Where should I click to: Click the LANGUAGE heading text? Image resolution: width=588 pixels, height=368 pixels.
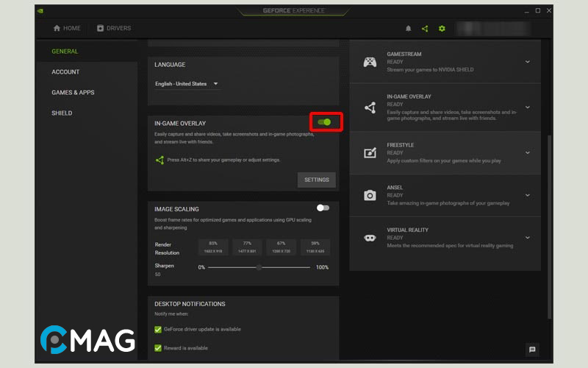pyautogui.click(x=170, y=65)
